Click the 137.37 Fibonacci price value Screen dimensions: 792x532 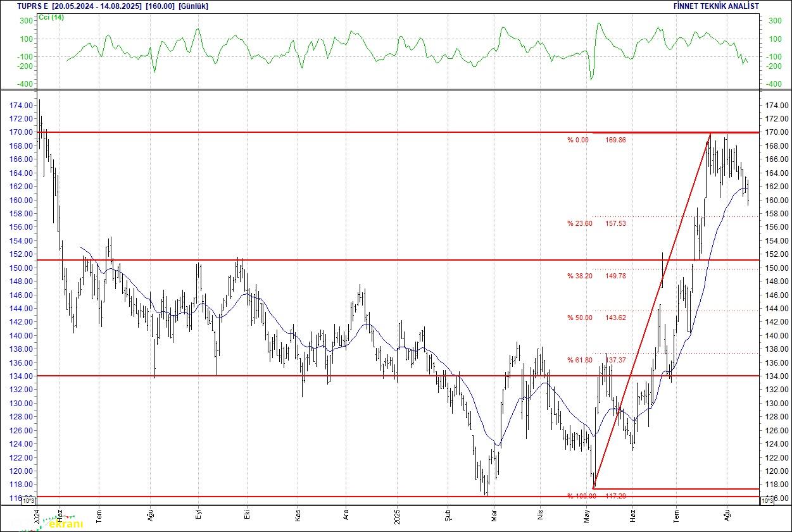pos(615,360)
